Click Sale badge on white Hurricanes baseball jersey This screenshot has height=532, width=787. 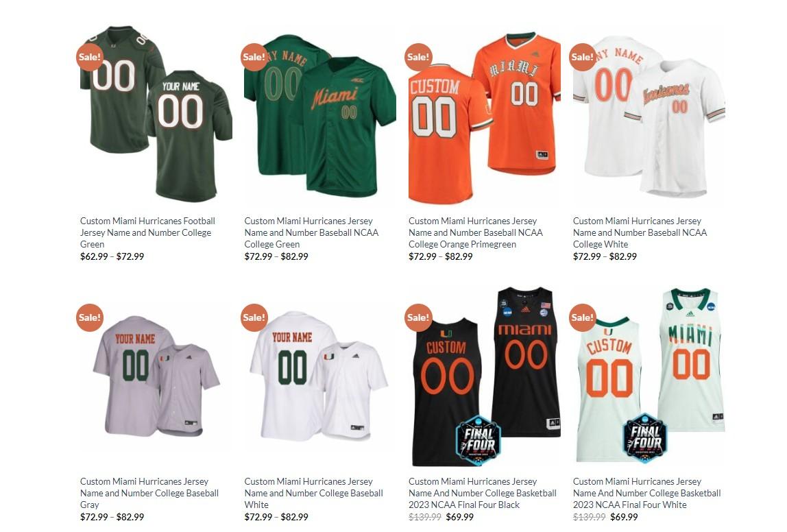click(582, 57)
